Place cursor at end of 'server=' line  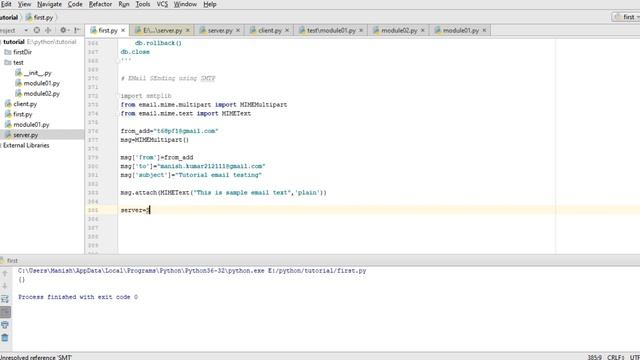pos(150,210)
